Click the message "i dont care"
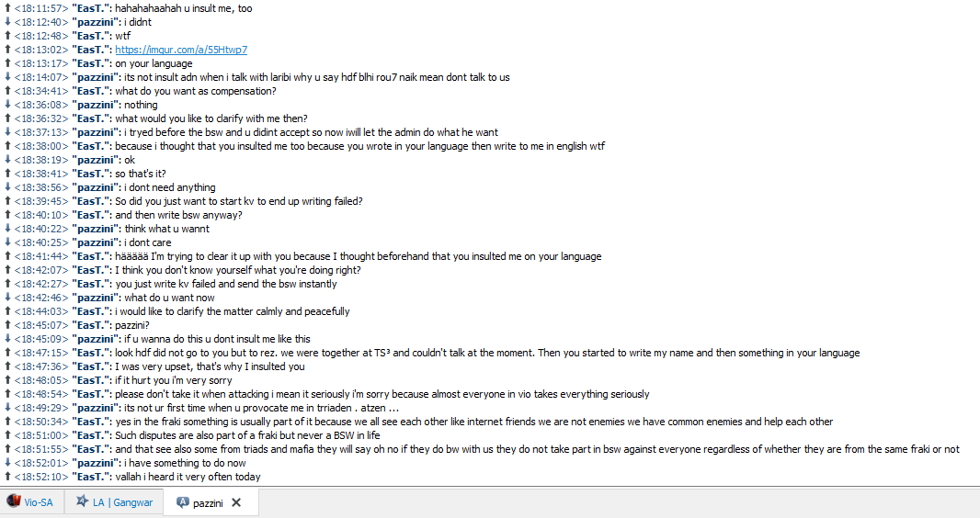Screen dimensions: 980x518 coord(147,242)
